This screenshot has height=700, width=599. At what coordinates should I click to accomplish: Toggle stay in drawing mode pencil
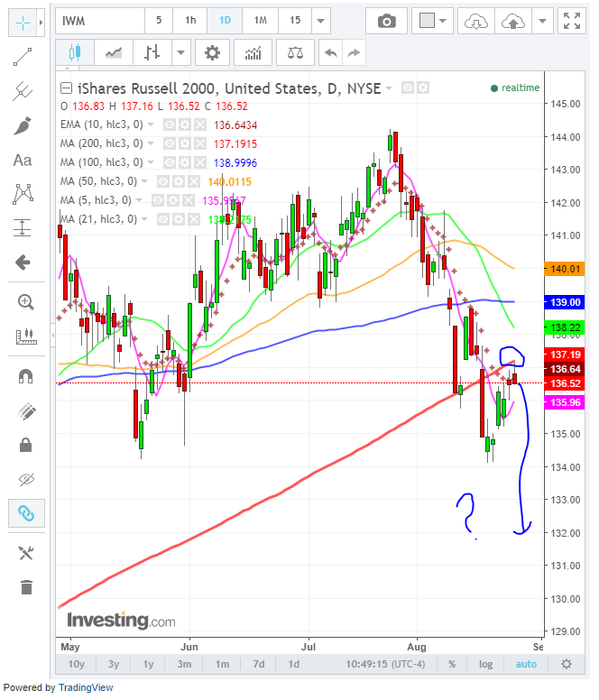pos(26,411)
